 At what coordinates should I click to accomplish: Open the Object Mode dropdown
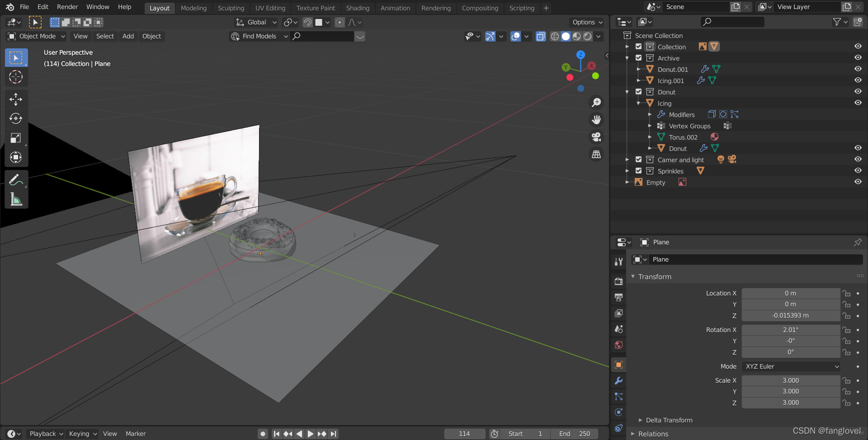pyautogui.click(x=37, y=36)
